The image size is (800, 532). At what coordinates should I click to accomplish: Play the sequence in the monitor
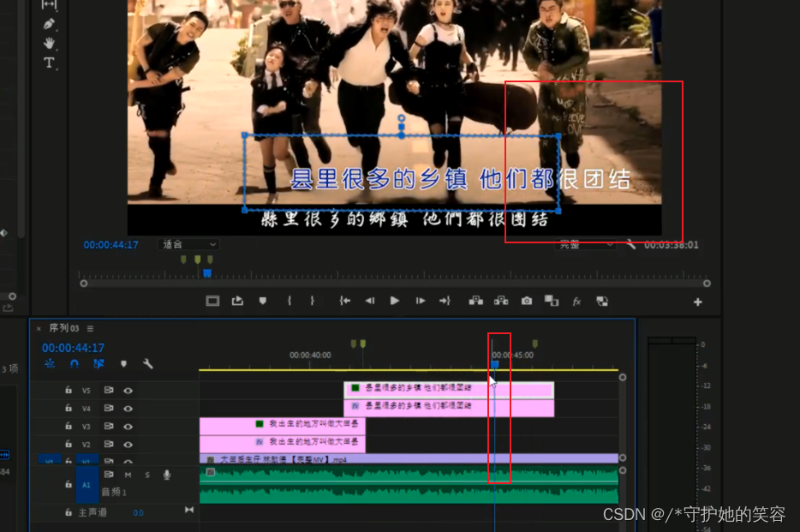click(394, 301)
